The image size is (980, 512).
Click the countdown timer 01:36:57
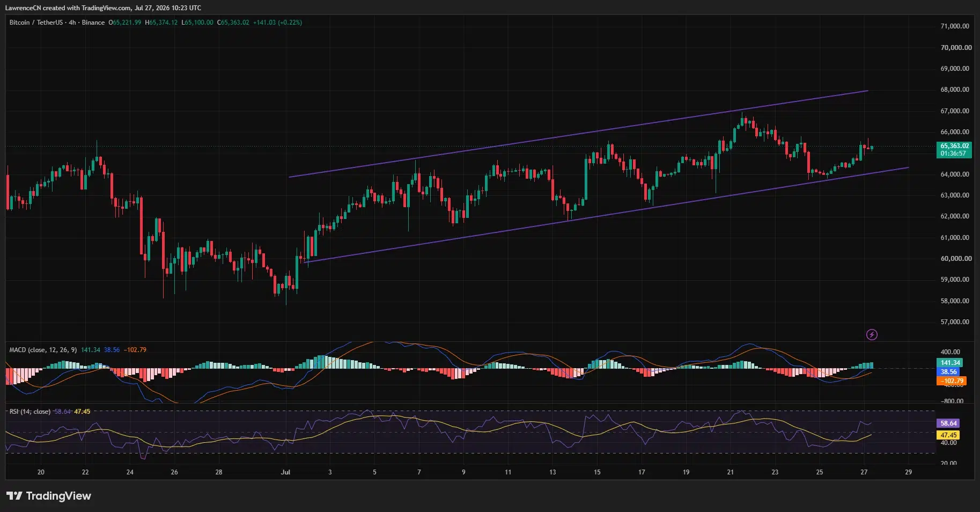[953, 153]
